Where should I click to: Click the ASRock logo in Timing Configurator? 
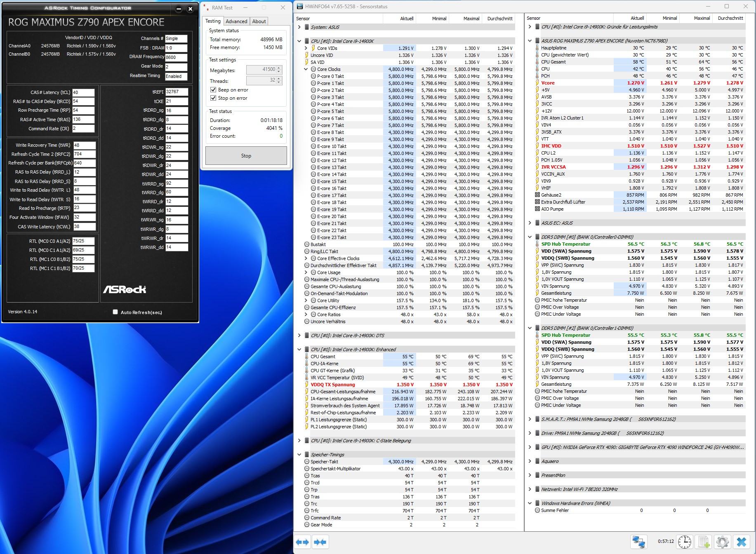coord(125,289)
